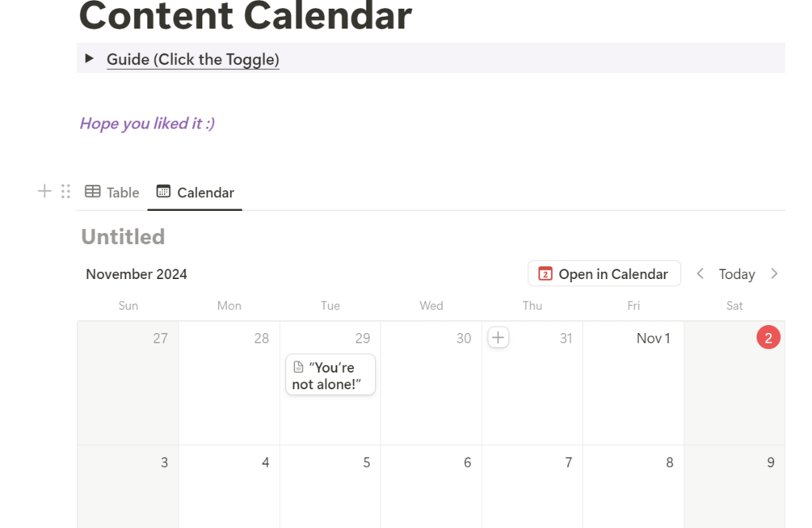Click the page icon on the "You're not alone!" card
Viewport: 812px width, 528px height.
[298, 367]
